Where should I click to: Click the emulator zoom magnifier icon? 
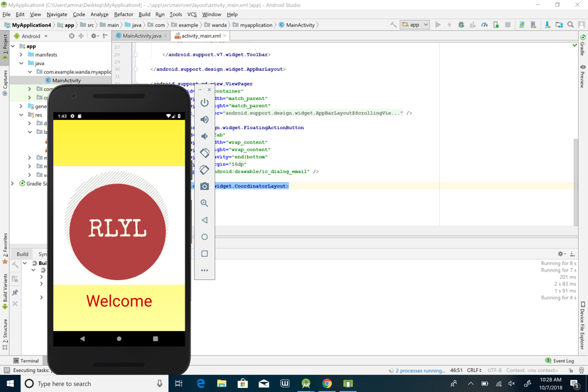click(x=205, y=203)
